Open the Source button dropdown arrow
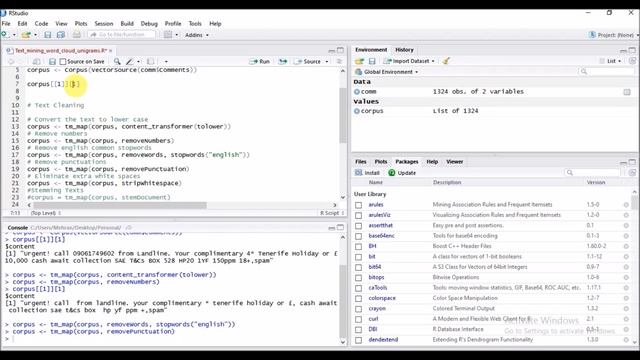This screenshot has height=360, width=640. pyautogui.click(x=327, y=62)
